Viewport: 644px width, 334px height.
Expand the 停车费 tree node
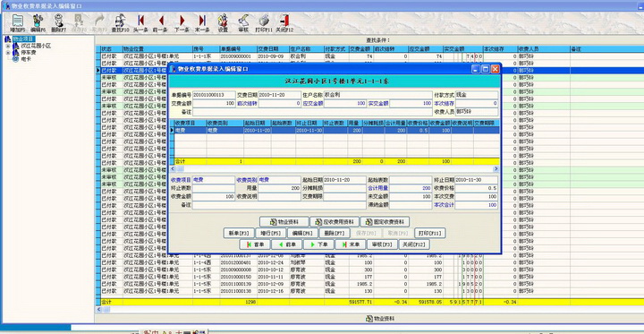(x=7, y=53)
